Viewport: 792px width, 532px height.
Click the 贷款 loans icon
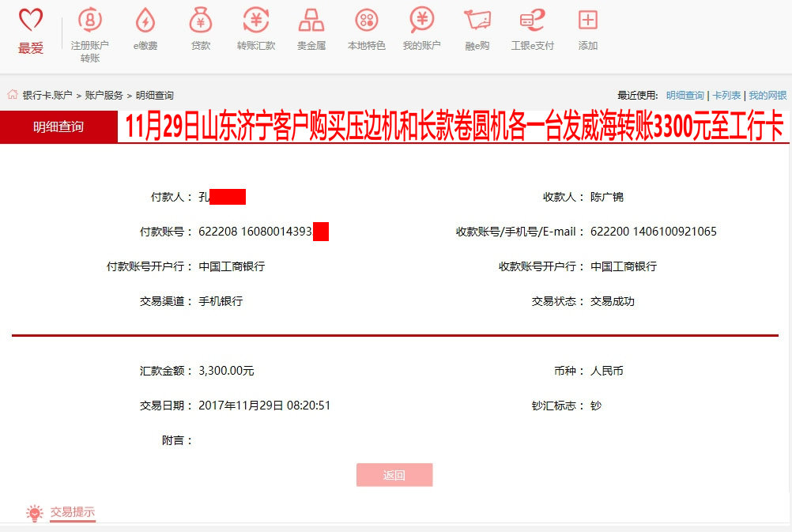click(200, 28)
